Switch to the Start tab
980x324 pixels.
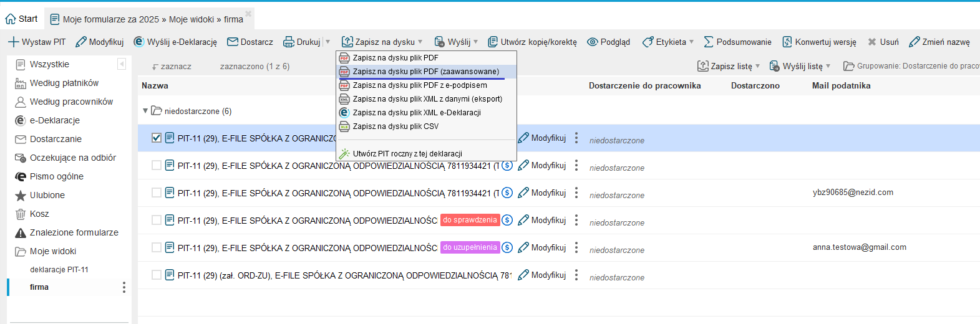[22, 19]
